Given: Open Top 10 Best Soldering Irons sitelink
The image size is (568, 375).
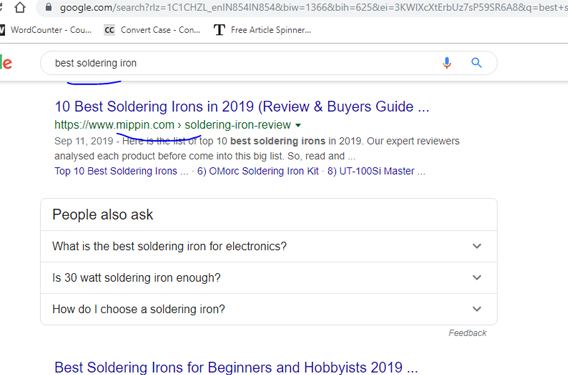Looking at the screenshot, I should pyautogui.click(x=121, y=171).
